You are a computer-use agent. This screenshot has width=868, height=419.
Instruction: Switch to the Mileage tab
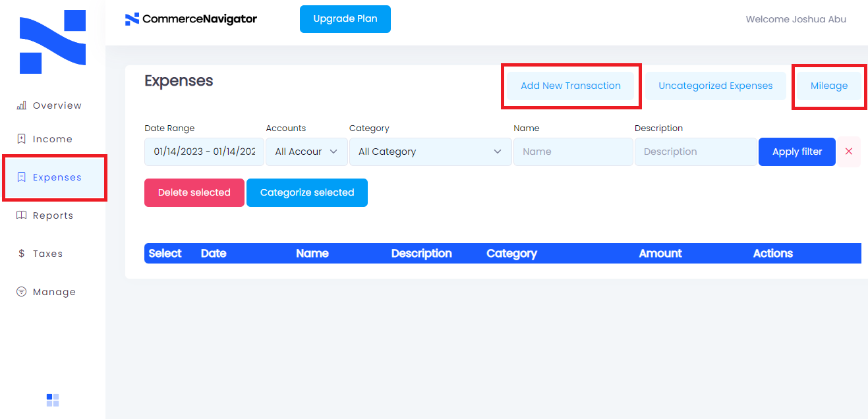pos(828,86)
